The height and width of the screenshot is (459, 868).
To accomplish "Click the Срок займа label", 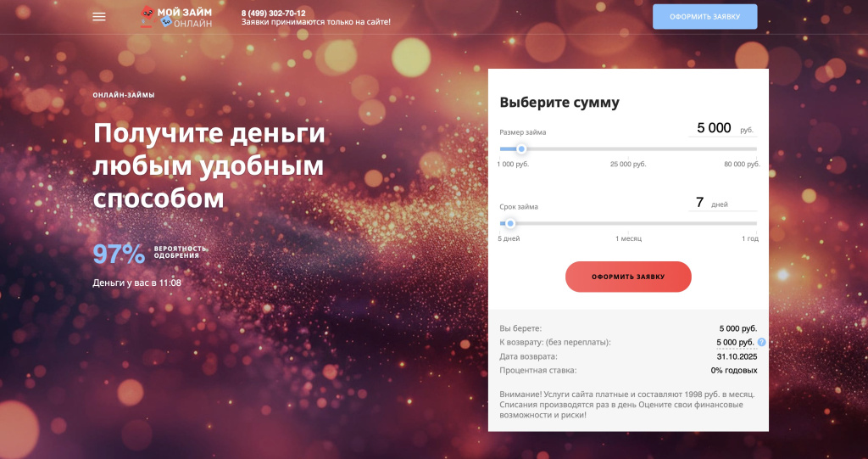I will tap(519, 207).
